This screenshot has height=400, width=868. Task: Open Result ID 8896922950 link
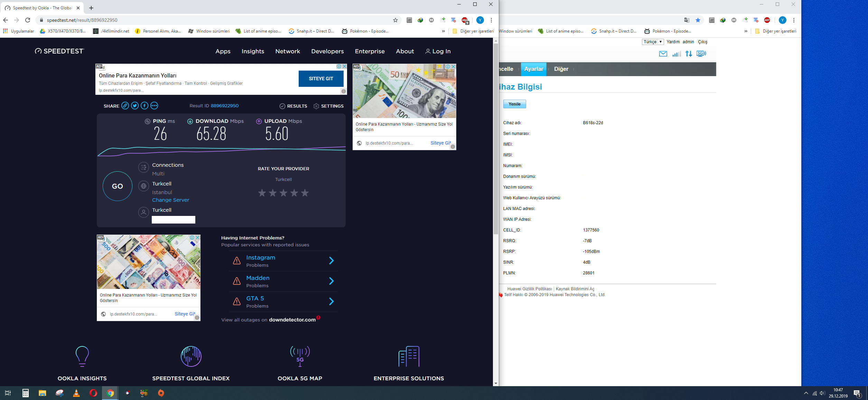(x=225, y=106)
